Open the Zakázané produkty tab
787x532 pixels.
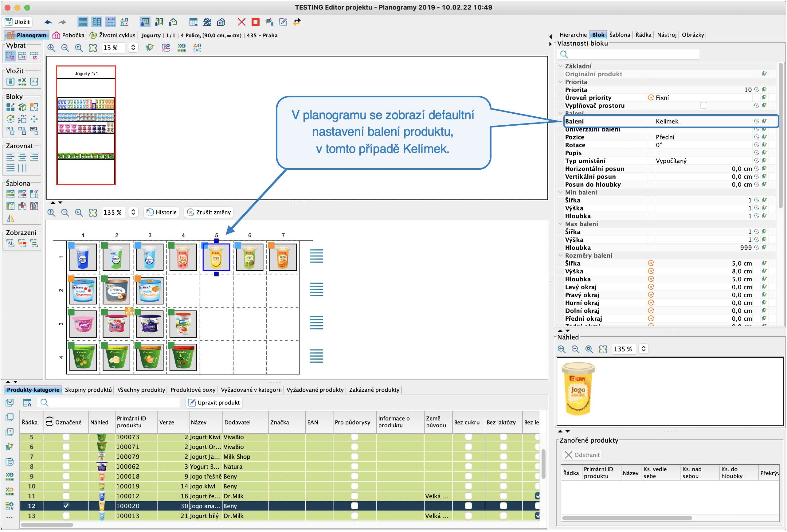(374, 389)
